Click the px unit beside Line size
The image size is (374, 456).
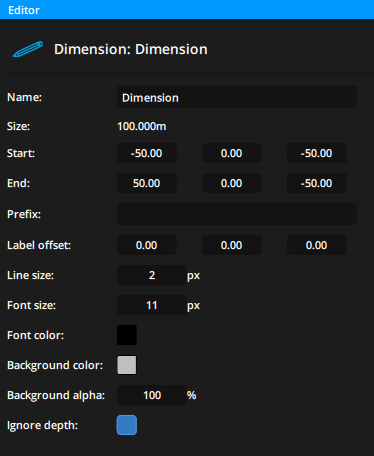pyautogui.click(x=194, y=276)
